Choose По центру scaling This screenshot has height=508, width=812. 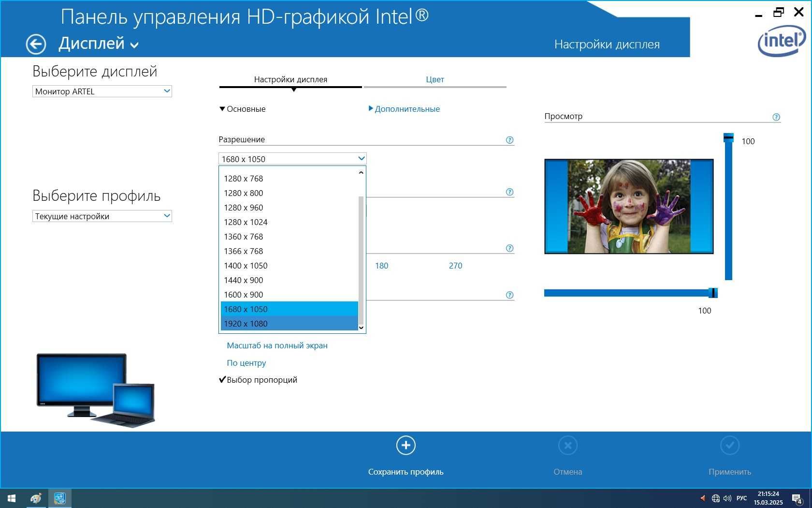click(x=246, y=363)
